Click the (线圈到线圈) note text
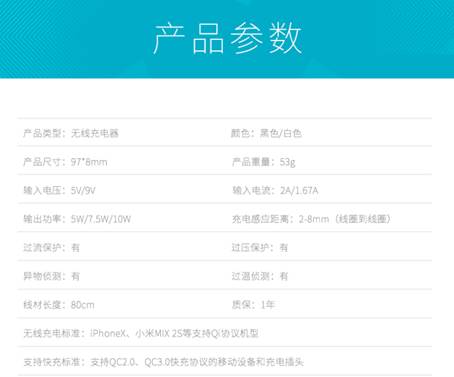The image size is (454, 377). point(363,219)
